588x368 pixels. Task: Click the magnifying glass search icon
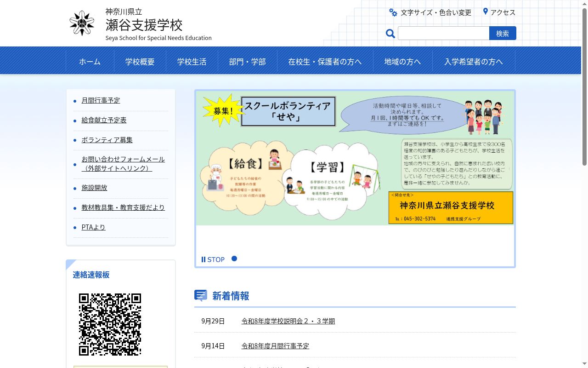pyautogui.click(x=390, y=34)
